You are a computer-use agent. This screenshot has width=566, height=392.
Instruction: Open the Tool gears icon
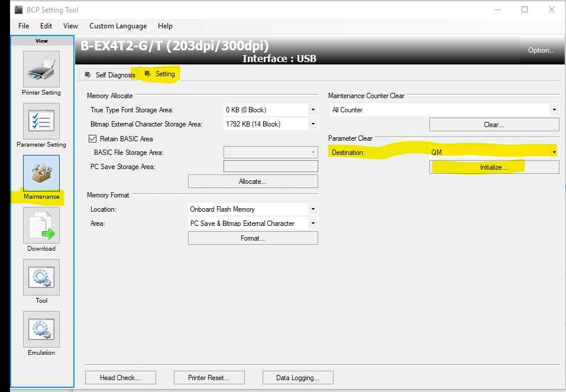[41, 277]
